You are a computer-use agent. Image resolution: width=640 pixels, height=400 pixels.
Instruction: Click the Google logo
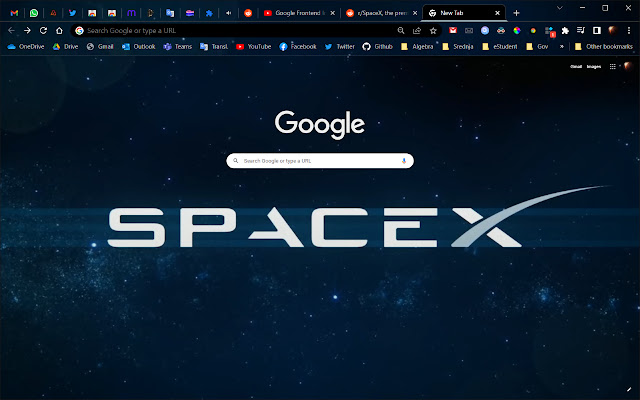coord(320,124)
